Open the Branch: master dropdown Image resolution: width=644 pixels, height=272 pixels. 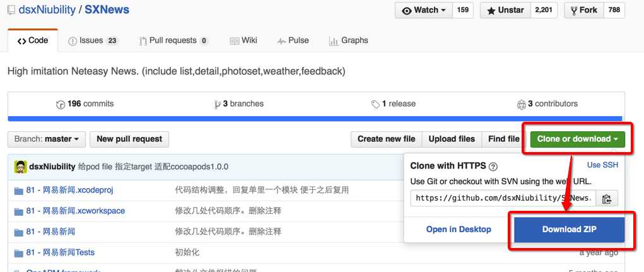tap(47, 139)
